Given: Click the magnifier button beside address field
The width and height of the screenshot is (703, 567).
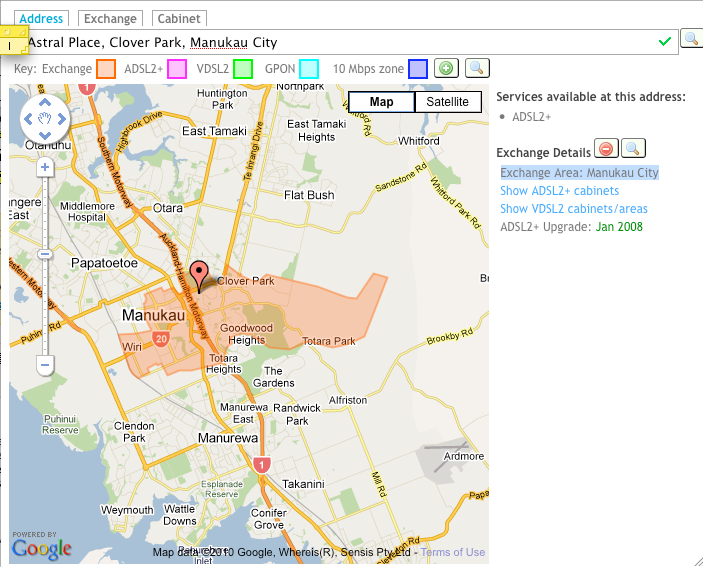Looking at the screenshot, I should click(691, 39).
